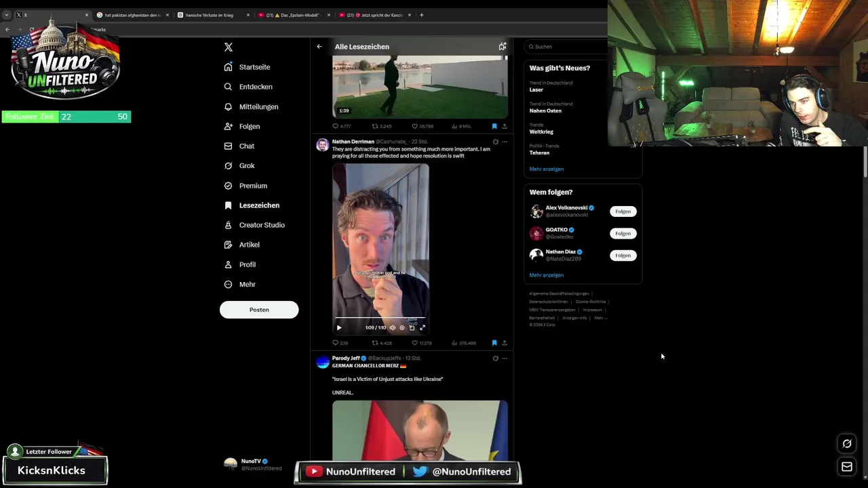The width and height of the screenshot is (868, 488).
Task: Seek in the Derriman video progress bar
Action: point(380,318)
